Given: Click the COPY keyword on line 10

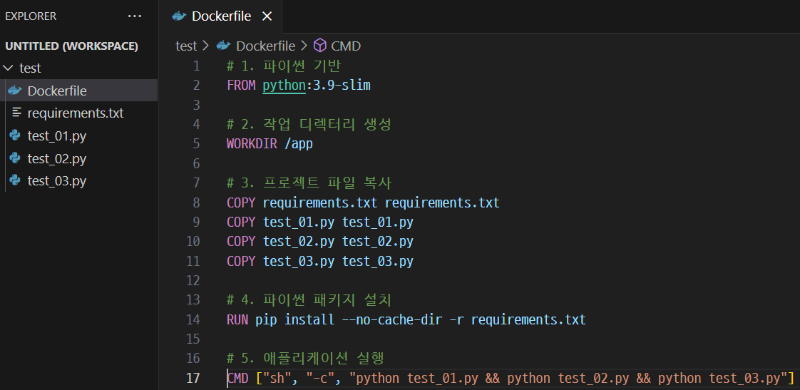Looking at the screenshot, I should click(241, 241).
